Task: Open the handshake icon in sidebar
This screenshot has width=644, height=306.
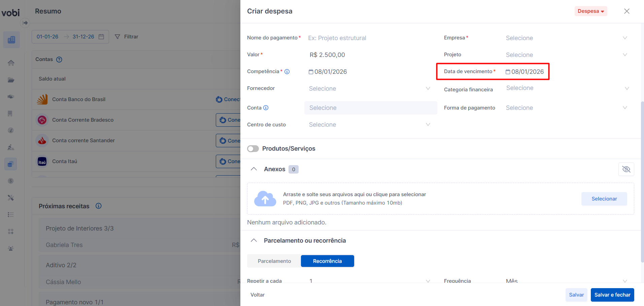Action: [11, 97]
